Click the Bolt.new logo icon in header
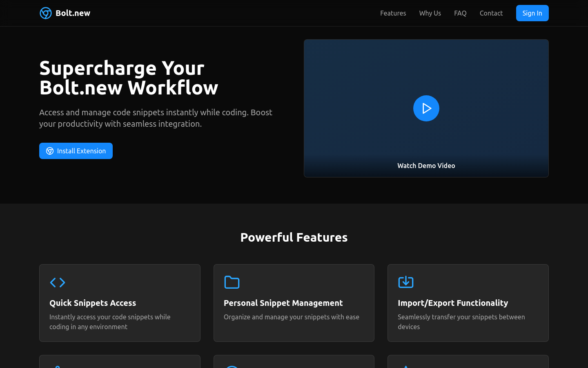The width and height of the screenshot is (588, 368). [x=46, y=13]
